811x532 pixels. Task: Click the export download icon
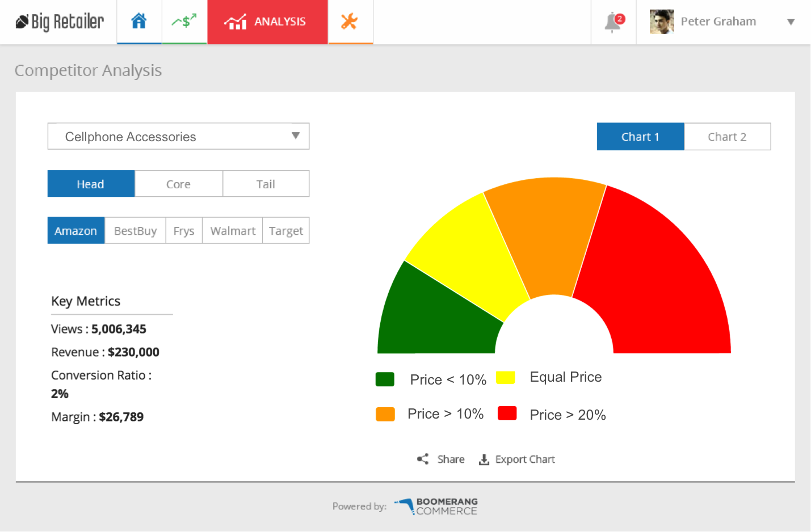pyautogui.click(x=484, y=459)
